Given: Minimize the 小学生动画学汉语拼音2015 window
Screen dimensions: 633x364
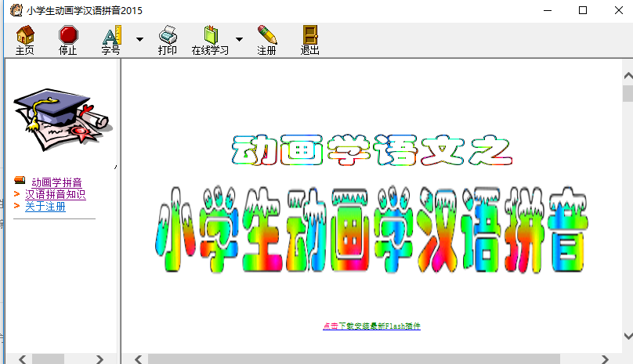Looking at the screenshot, I should [548, 10].
